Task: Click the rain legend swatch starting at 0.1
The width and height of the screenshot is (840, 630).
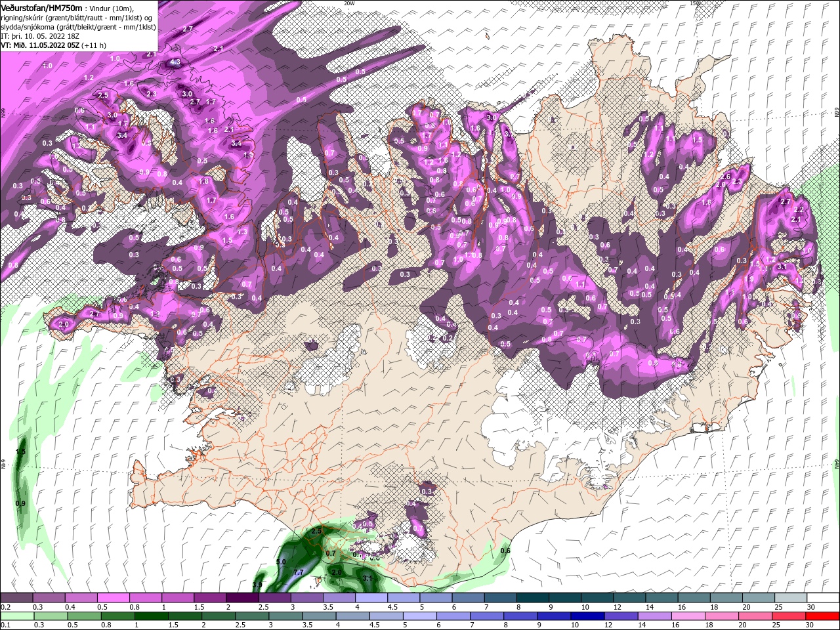Action: click(17, 616)
